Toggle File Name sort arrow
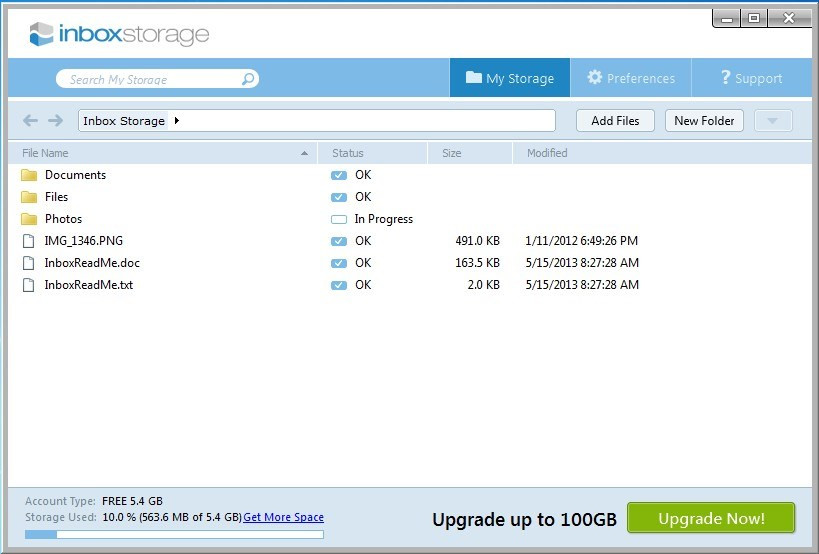819x554 pixels. [305, 153]
